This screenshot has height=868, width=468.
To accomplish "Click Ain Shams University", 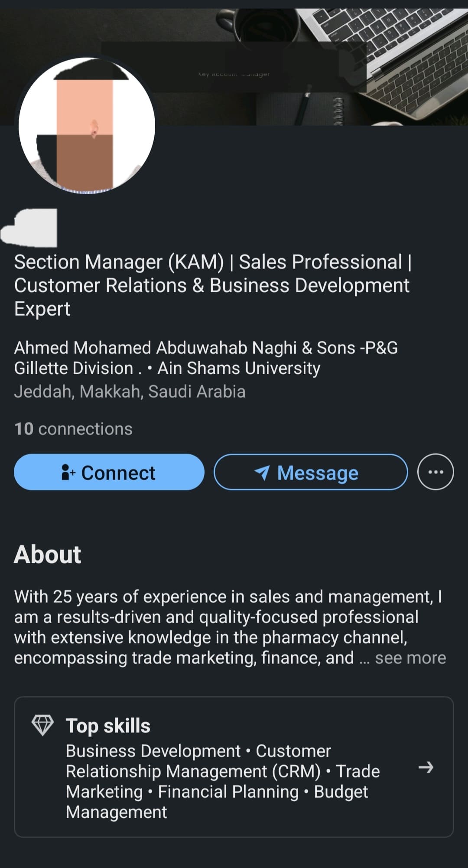I will pyautogui.click(x=239, y=368).
